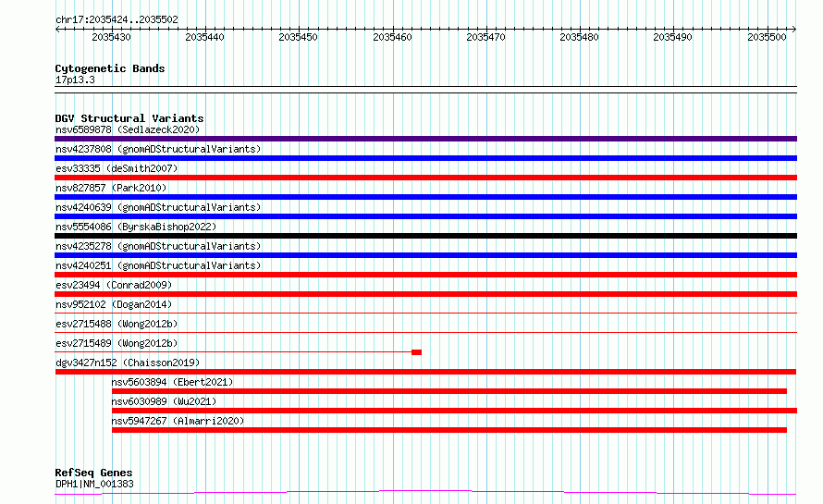The width and height of the screenshot is (823, 504).
Task: Click the Cytogenetic Bands track heading
Action: click(110, 68)
